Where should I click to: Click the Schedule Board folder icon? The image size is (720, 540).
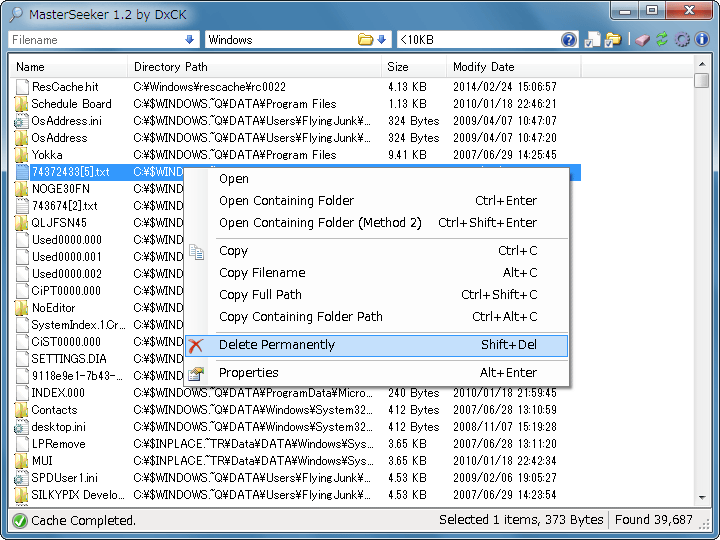[x=21, y=104]
